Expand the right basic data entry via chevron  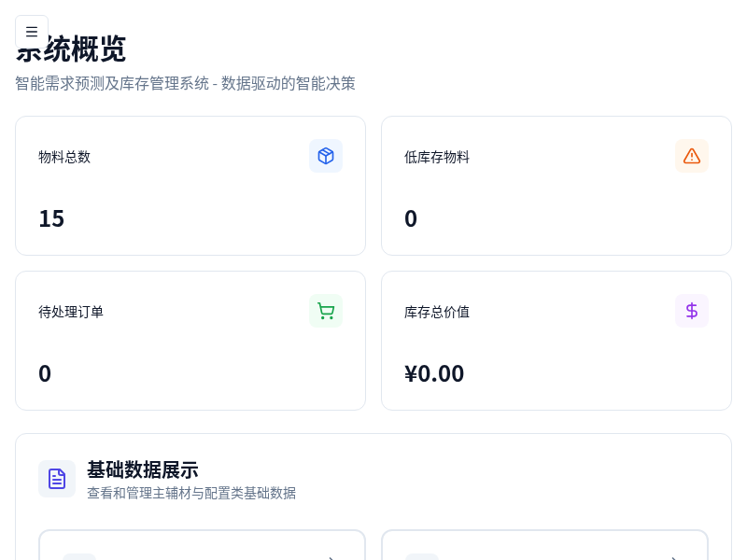pos(674,558)
